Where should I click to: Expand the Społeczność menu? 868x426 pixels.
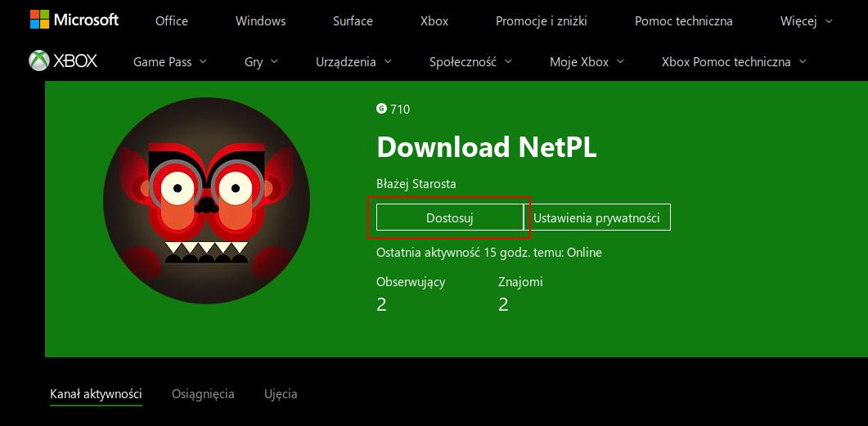470,62
